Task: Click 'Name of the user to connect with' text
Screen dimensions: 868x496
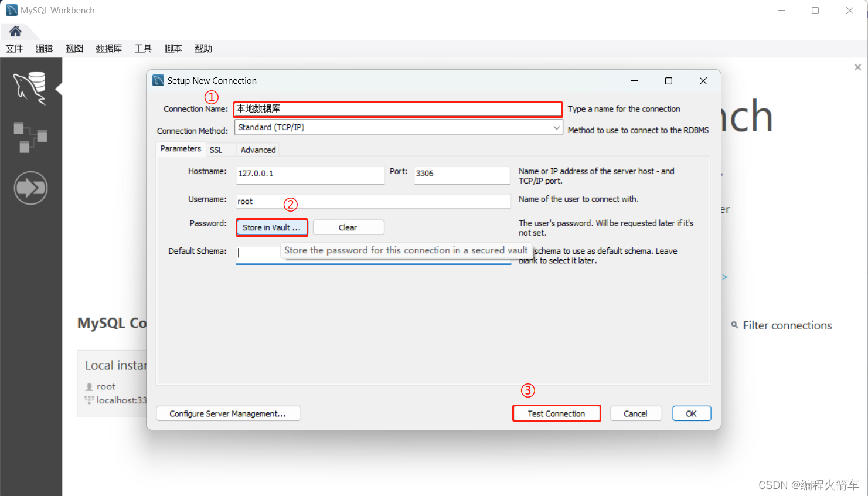Action: [578, 199]
